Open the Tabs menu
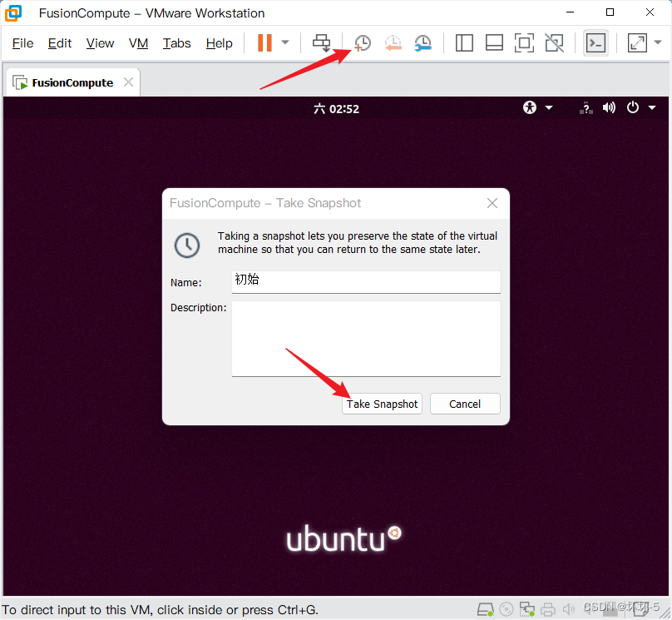This screenshot has width=672, height=620. point(176,43)
